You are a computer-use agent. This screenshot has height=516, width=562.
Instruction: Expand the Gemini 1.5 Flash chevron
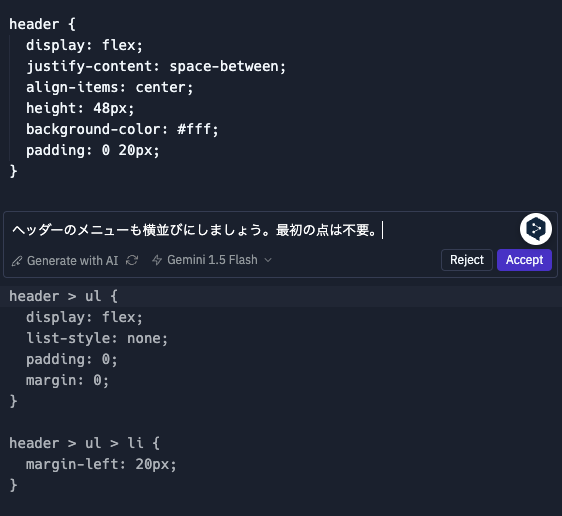tap(268, 260)
